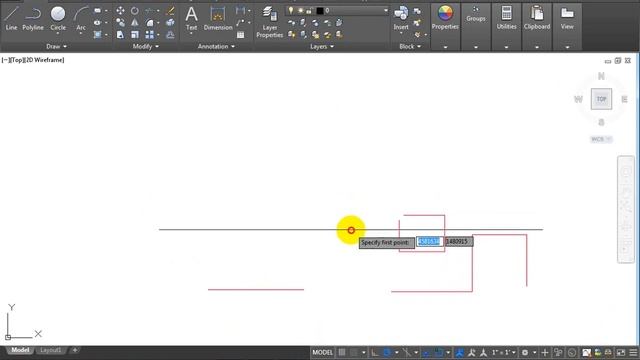
Task: Click the Mirror tool icon
Action: [x=135, y=22]
